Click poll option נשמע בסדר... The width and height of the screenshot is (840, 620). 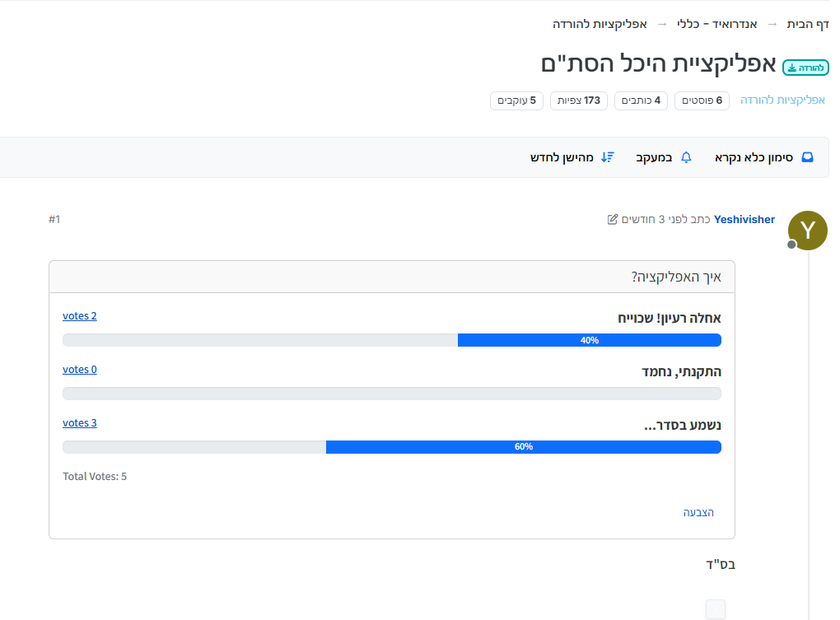pyautogui.click(x=683, y=425)
